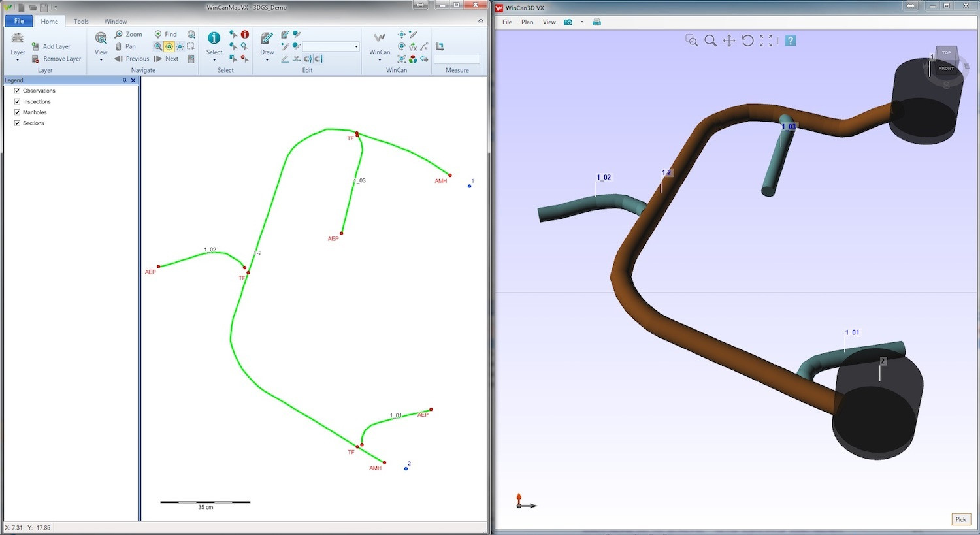Click the printer icon in WinCan3D toolbar
The width and height of the screenshot is (980, 535).
596,22
